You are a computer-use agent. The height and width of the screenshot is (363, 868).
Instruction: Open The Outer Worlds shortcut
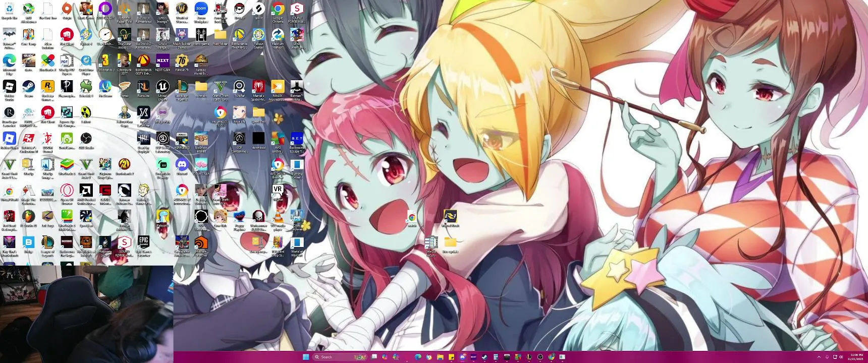click(x=124, y=38)
